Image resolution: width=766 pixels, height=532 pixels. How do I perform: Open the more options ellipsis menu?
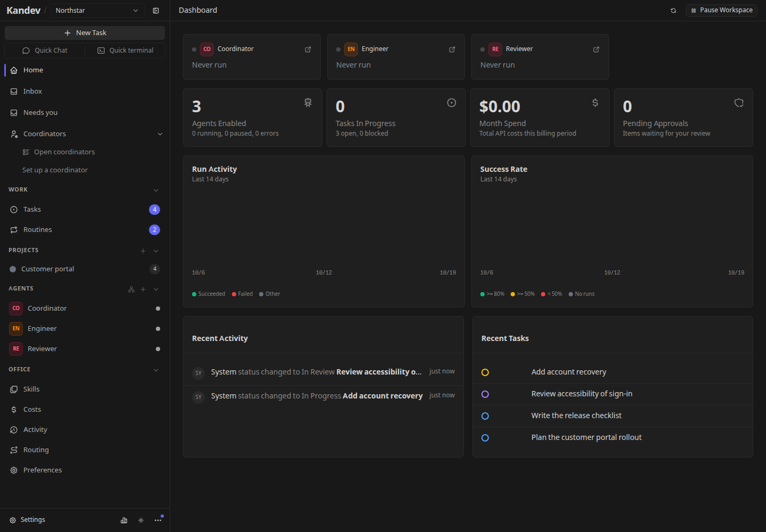(158, 520)
